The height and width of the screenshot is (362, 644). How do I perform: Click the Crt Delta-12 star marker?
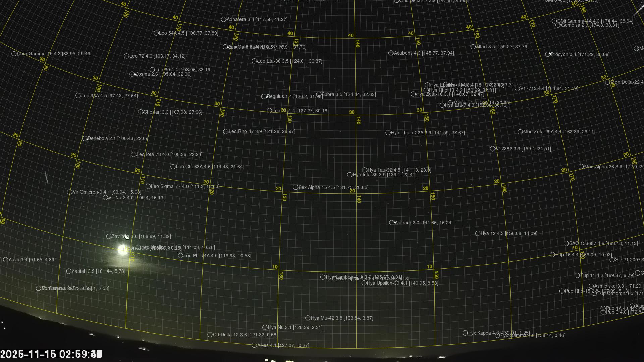pyautogui.click(x=210, y=335)
